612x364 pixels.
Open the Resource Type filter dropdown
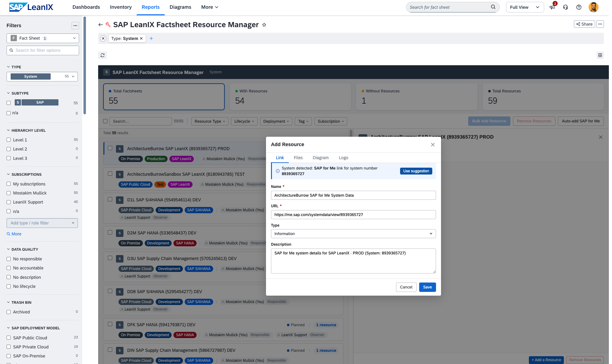pyautogui.click(x=210, y=121)
